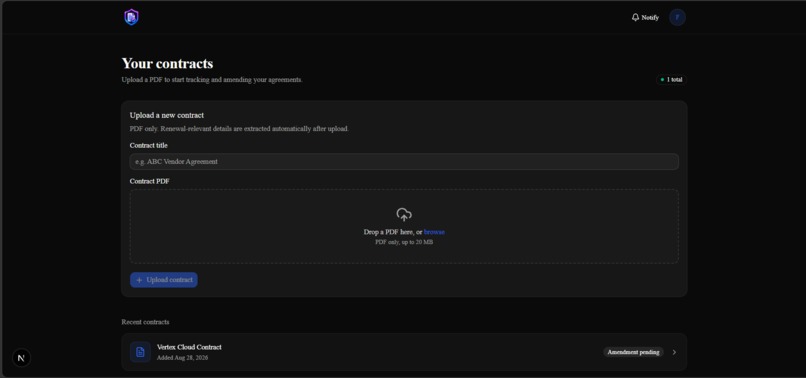
Task: Click the Recent contracts label
Action: (x=145, y=322)
